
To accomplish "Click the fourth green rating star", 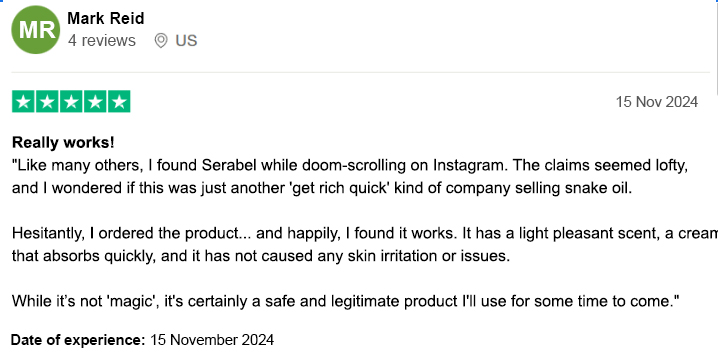I will 95,101.
